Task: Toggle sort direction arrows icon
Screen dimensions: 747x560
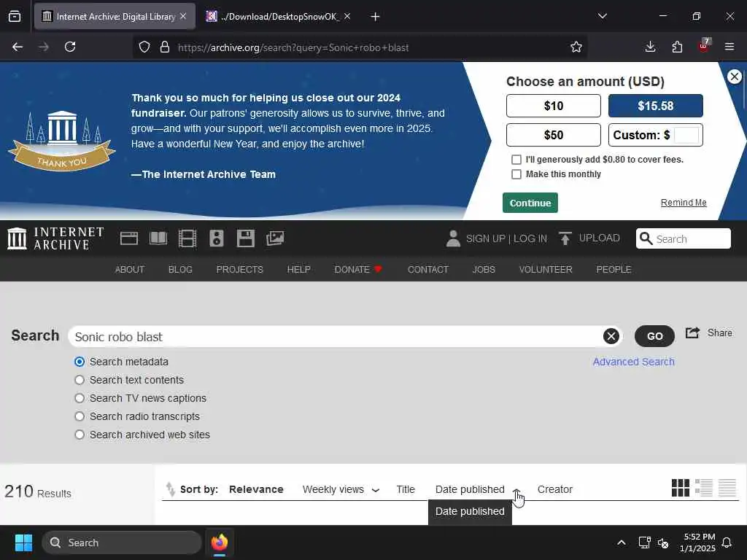Action: 170,489
